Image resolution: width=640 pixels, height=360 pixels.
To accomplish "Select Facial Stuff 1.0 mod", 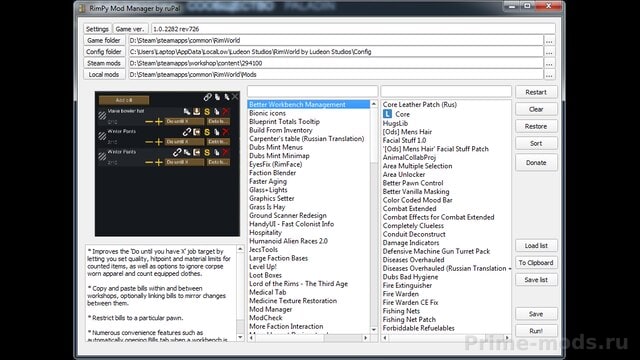I will [404, 140].
